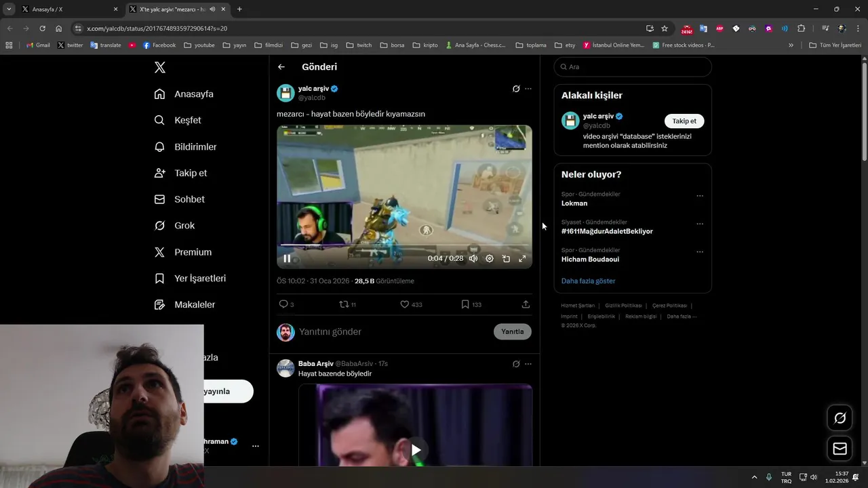Pause the playing video
Screen dimensions: 868x488
287,258
